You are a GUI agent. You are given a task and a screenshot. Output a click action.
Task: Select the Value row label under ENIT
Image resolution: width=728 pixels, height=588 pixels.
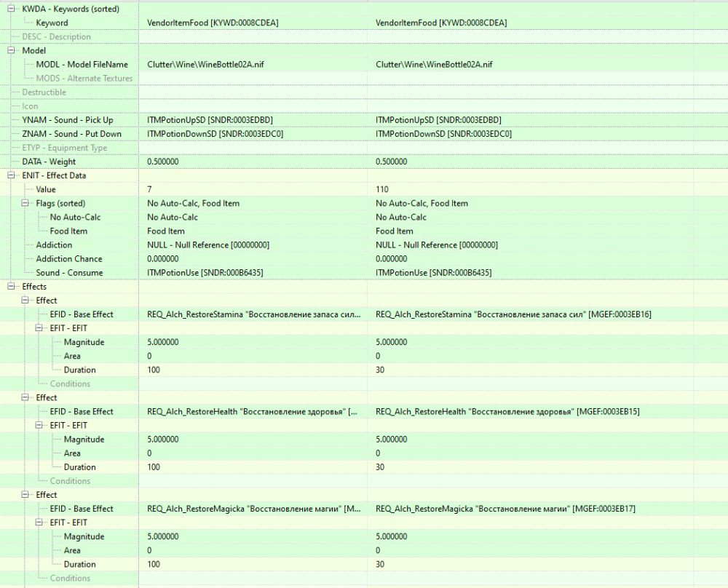tap(46, 189)
